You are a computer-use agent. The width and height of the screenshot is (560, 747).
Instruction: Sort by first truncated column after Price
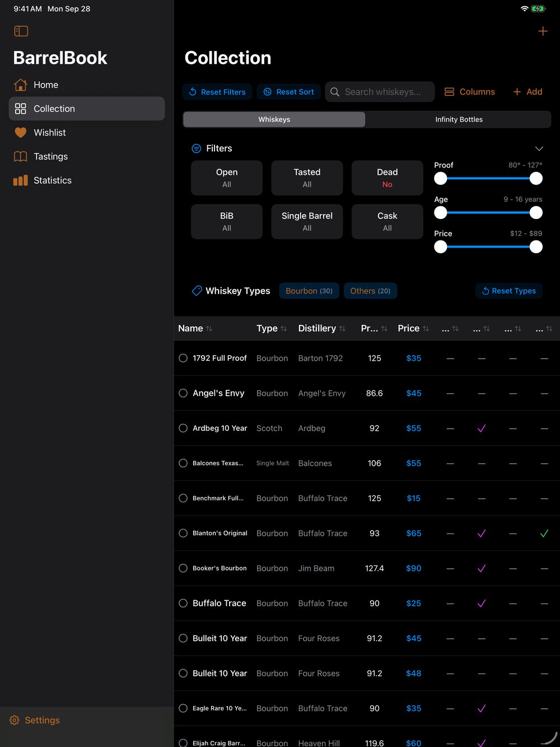point(450,328)
